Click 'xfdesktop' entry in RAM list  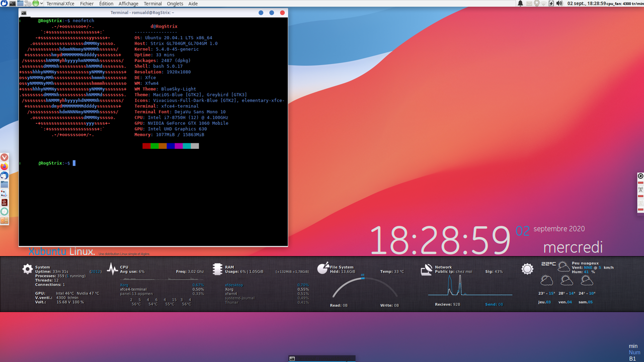pyautogui.click(x=234, y=285)
